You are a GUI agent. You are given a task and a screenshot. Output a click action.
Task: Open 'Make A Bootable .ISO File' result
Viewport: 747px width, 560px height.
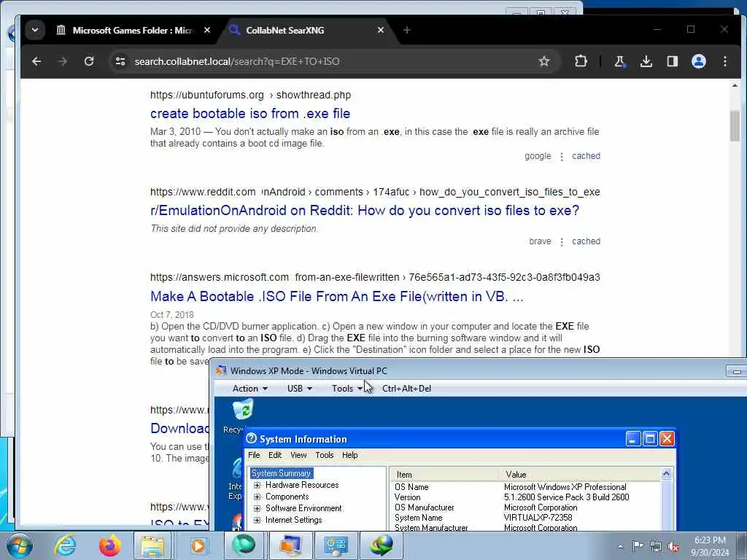pos(336,296)
